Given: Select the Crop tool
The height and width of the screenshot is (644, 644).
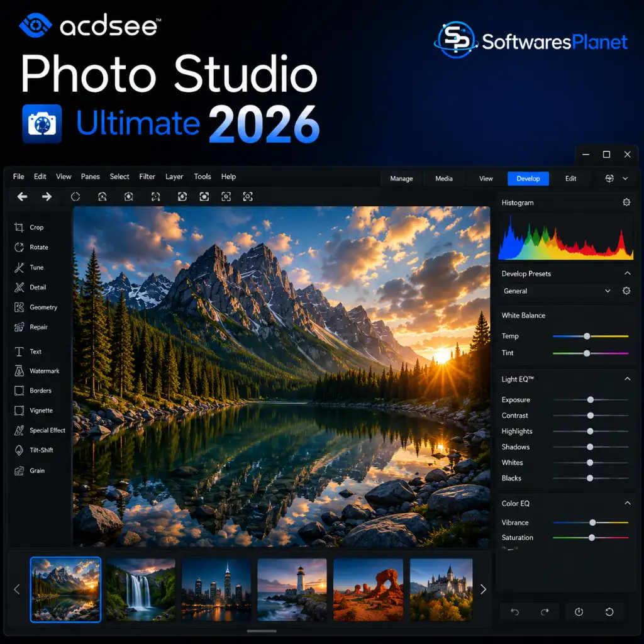Looking at the screenshot, I should click(29, 227).
